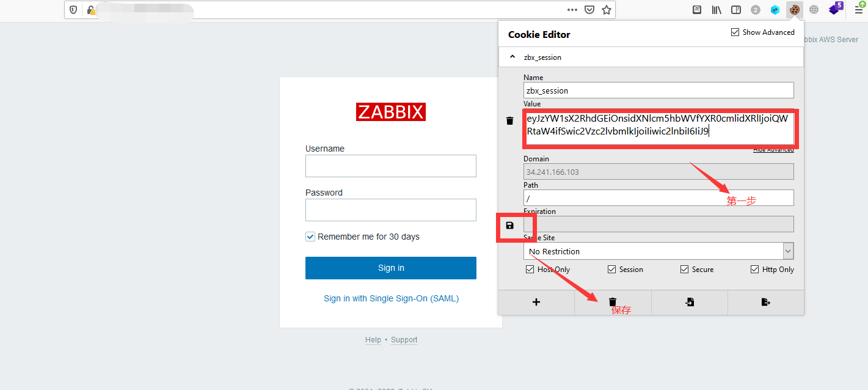Click the page actions three-dots icon
Viewport: 868px width, 390px height.
click(572, 10)
